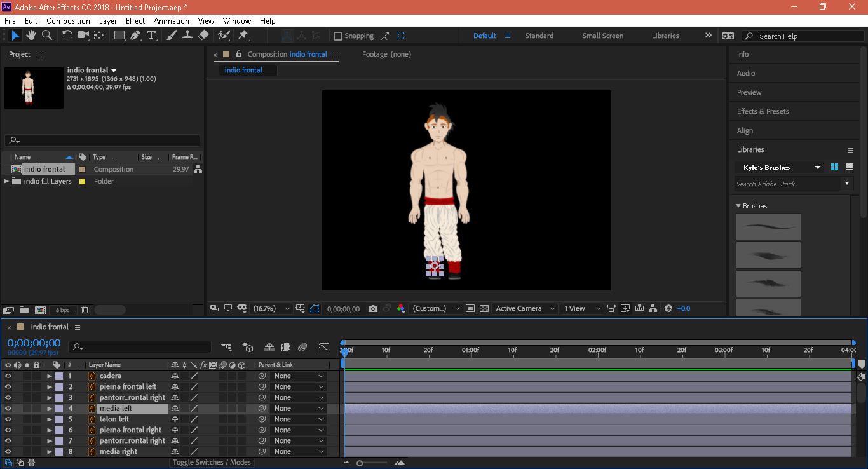868x469 pixels.
Task: Open parent dropdown for media left layer
Action: 299,409
